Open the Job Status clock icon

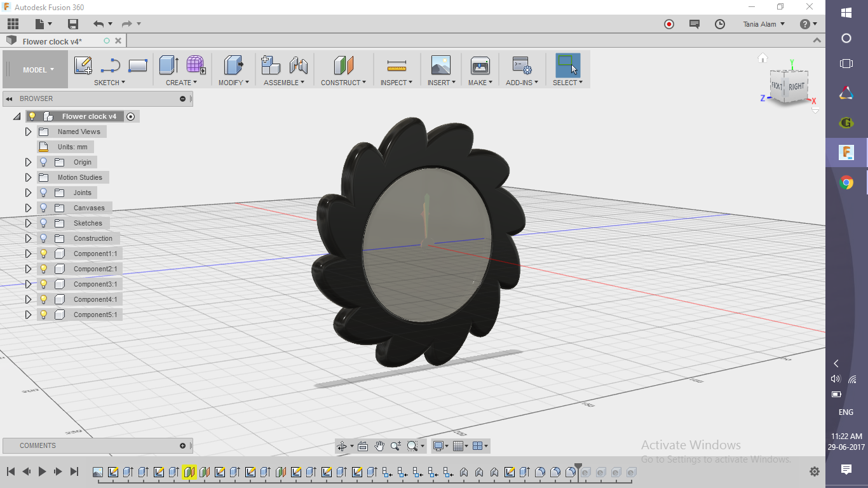[x=720, y=24]
